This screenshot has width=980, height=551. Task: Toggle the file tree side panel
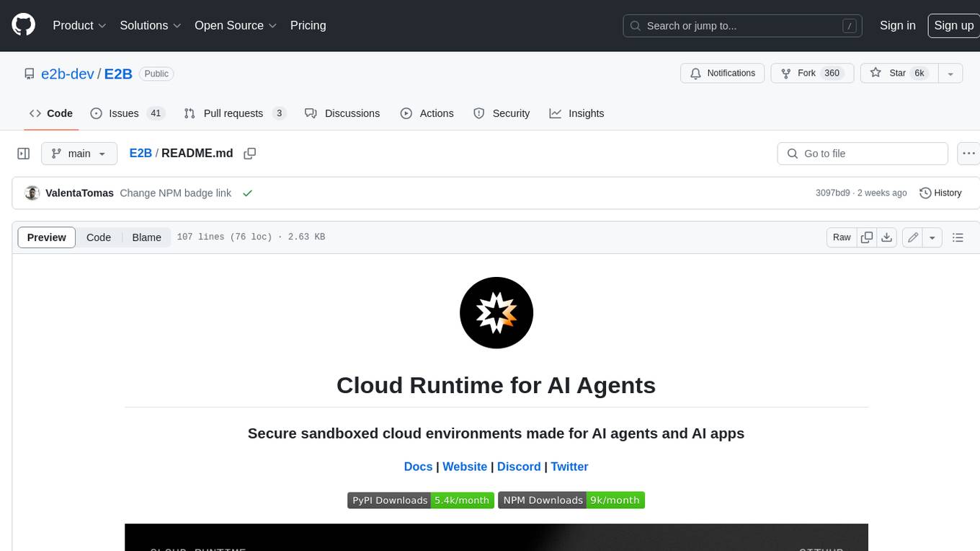[x=24, y=154]
